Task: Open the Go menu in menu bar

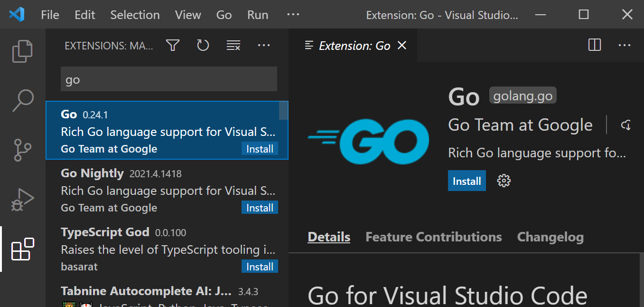Action: tap(224, 15)
